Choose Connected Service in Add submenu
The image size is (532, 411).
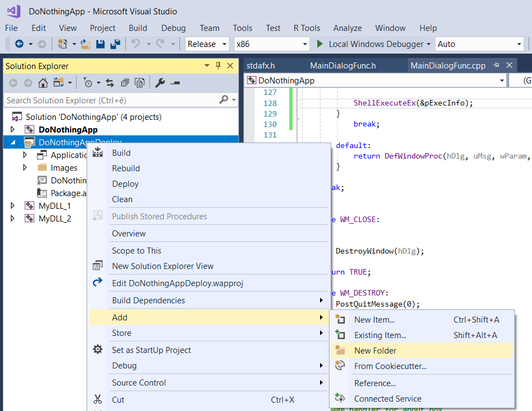click(x=422, y=398)
